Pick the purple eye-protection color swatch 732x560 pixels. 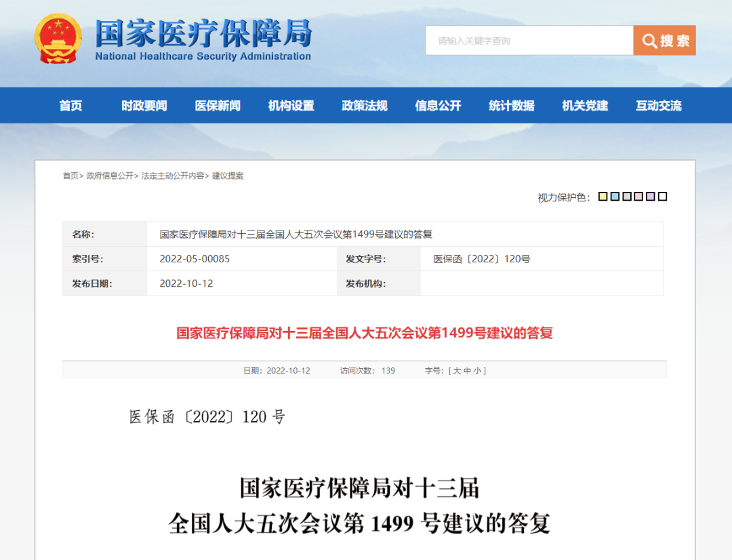tap(651, 197)
